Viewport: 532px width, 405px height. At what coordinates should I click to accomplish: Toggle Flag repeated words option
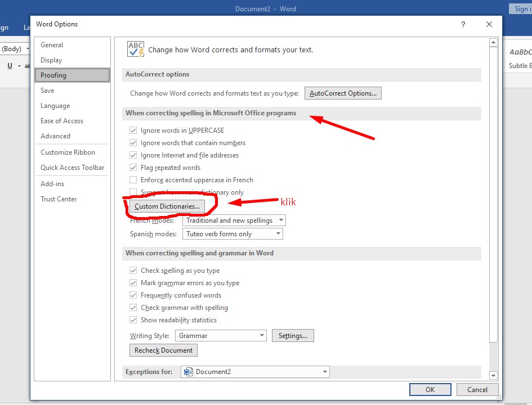point(133,168)
